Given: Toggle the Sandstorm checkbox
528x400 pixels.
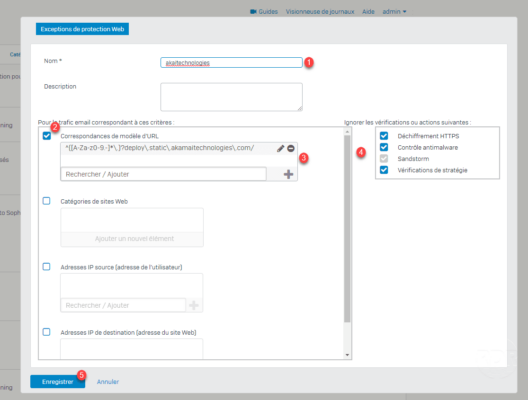Looking at the screenshot, I should coord(384,159).
